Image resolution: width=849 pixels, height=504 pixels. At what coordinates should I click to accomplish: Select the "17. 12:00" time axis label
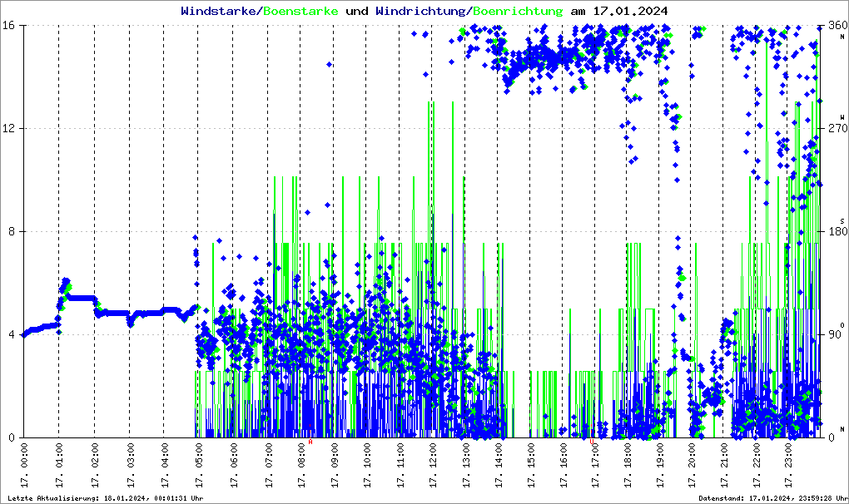tap(433, 468)
